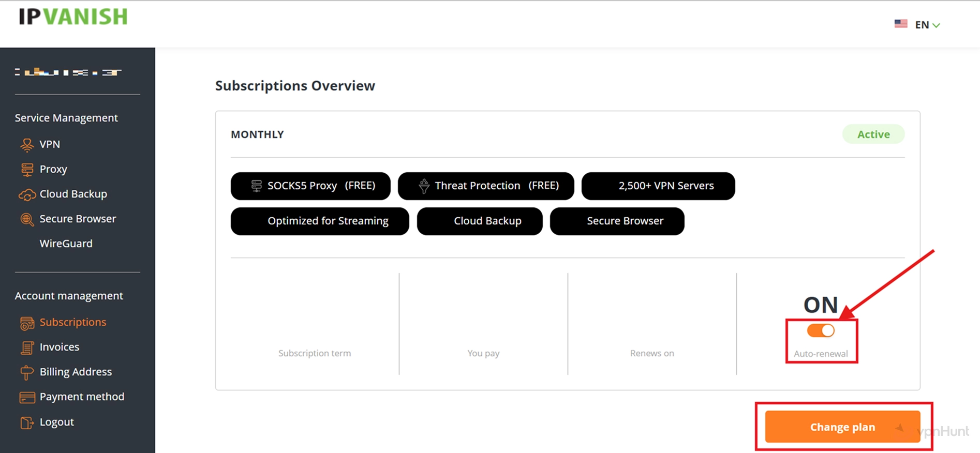Click the SOCKS5 Proxy (FREE) pill
This screenshot has height=453, width=980.
pyautogui.click(x=310, y=186)
